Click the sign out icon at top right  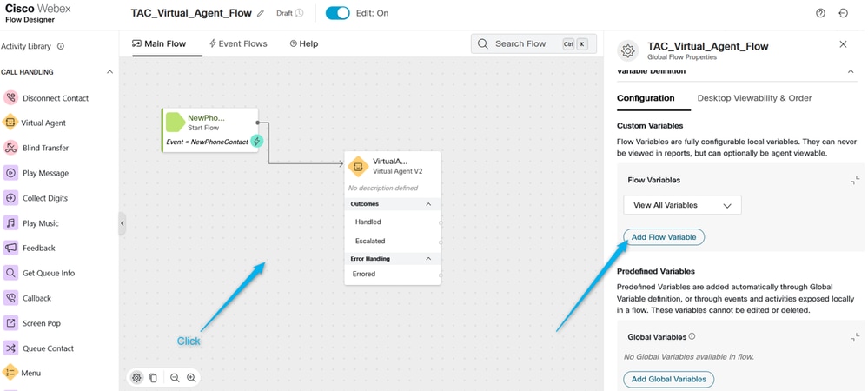coord(844,13)
